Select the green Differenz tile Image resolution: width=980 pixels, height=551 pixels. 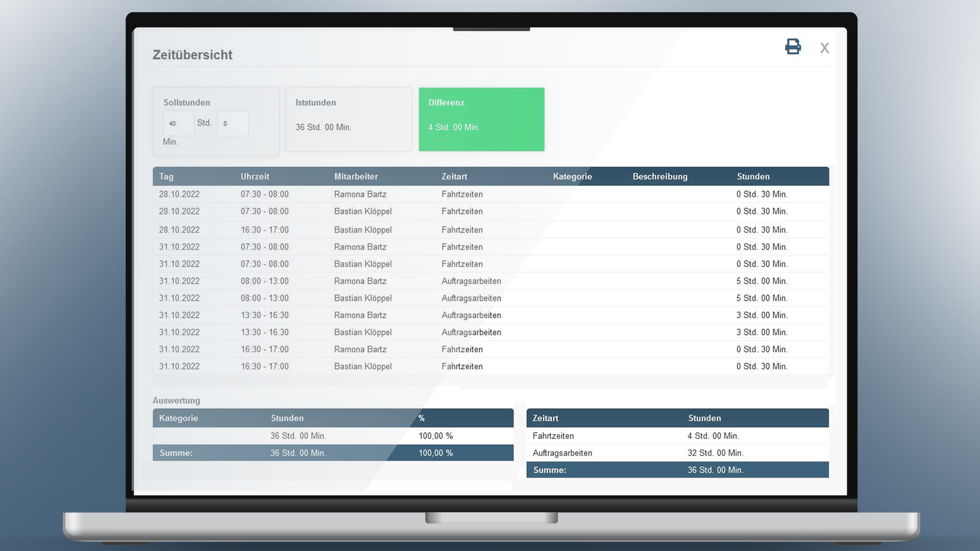[481, 119]
